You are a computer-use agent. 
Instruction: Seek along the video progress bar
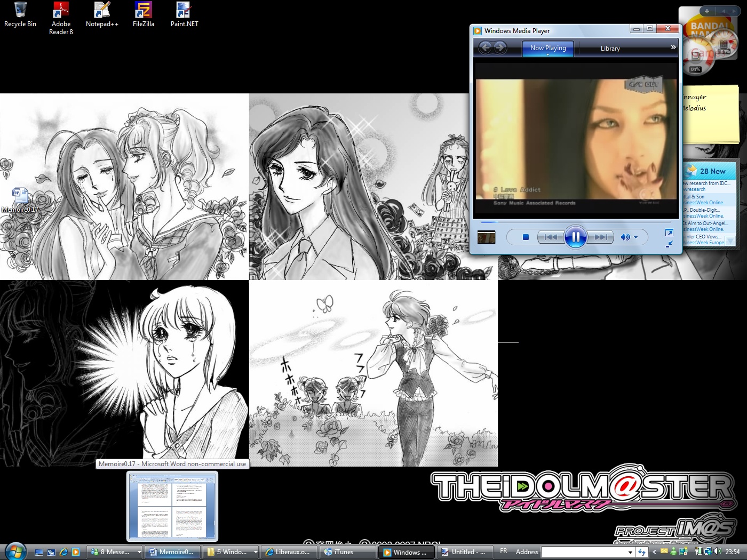tap(576, 221)
